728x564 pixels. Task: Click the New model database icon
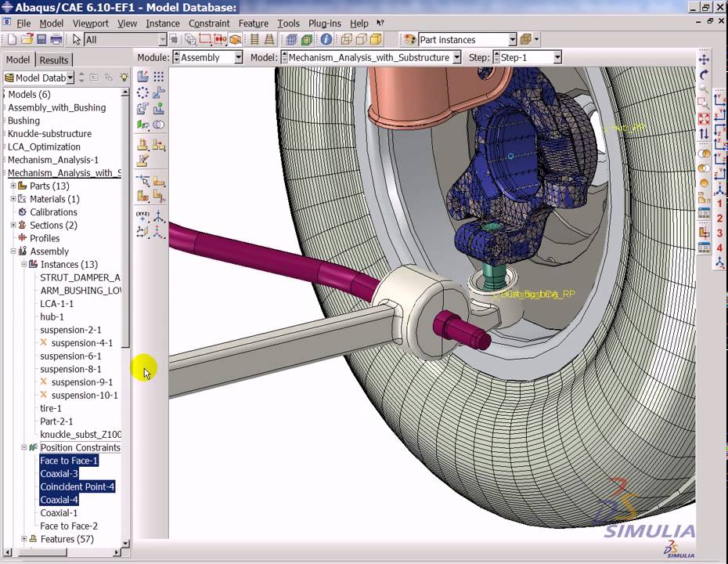[12, 39]
